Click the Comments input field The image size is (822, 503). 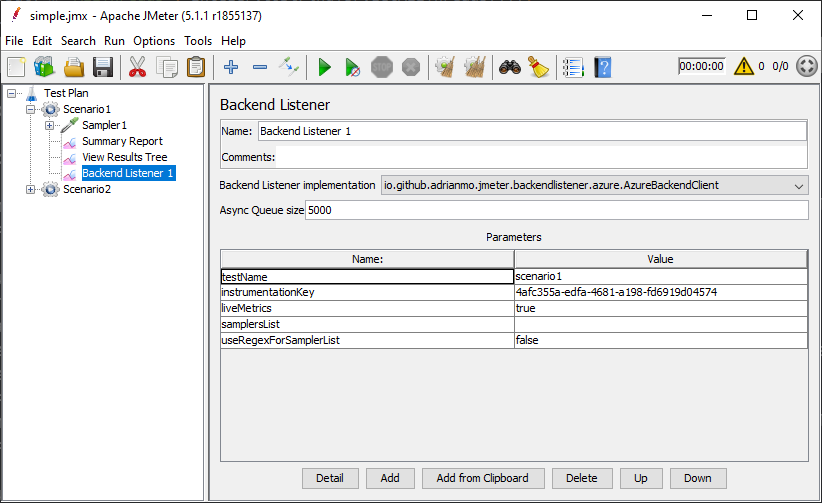541,157
